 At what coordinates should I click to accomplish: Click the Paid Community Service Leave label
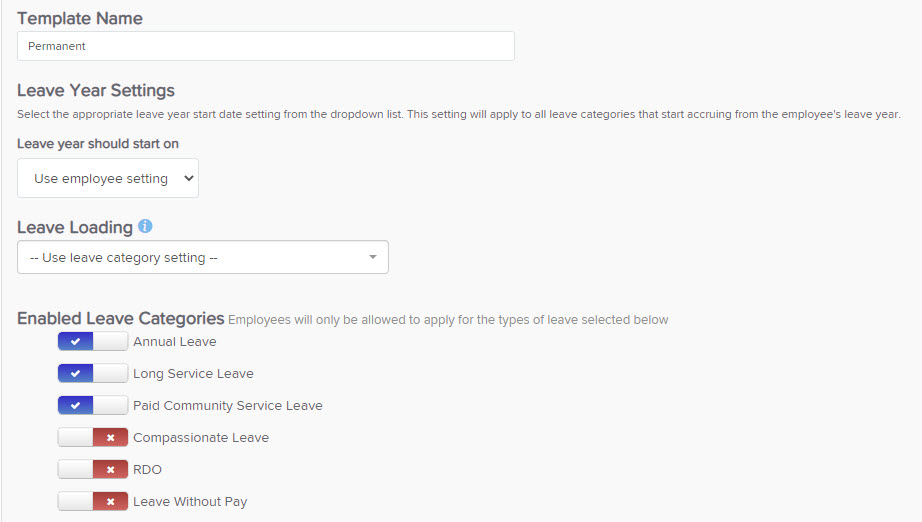(228, 406)
